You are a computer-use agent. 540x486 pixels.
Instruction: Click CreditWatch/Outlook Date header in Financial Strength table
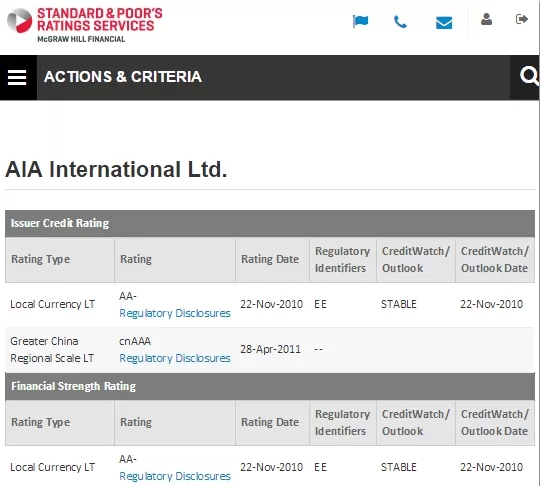[495, 423]
